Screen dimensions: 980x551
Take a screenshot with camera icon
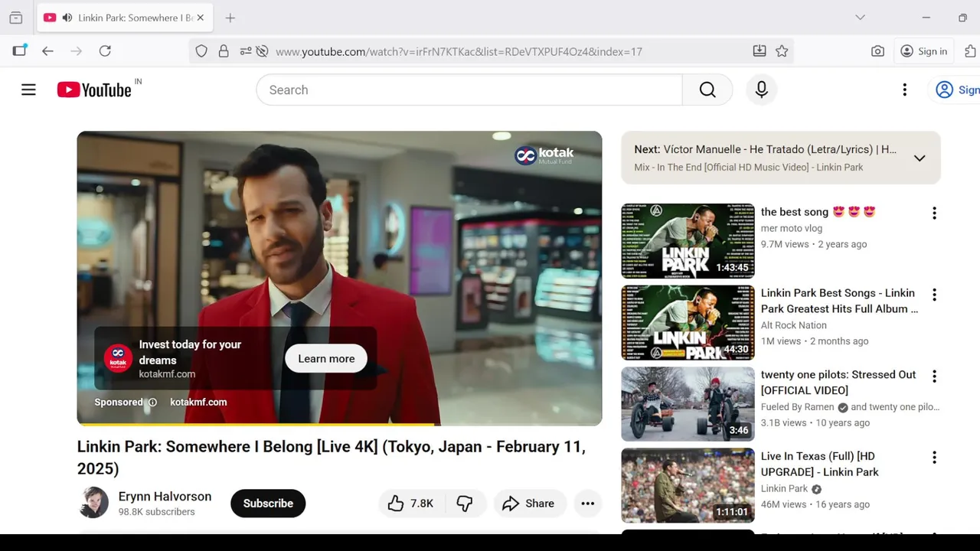pos(877,51)
